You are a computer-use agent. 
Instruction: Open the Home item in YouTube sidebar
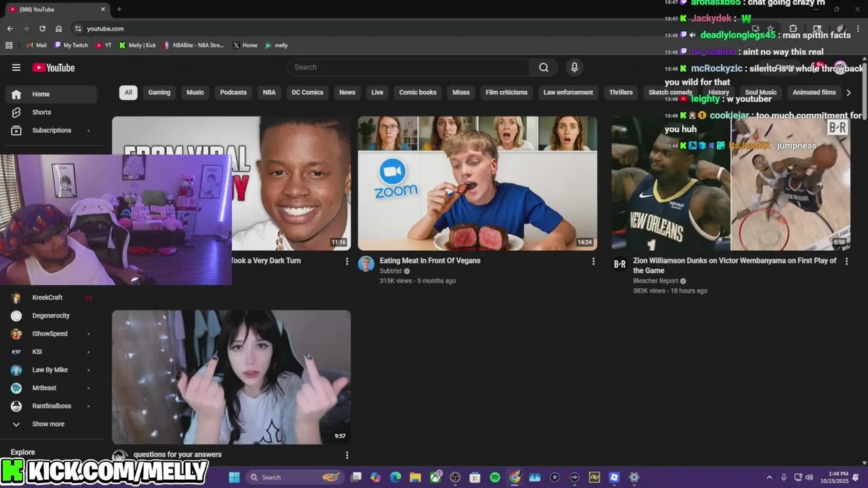click(x=52, y=94)
